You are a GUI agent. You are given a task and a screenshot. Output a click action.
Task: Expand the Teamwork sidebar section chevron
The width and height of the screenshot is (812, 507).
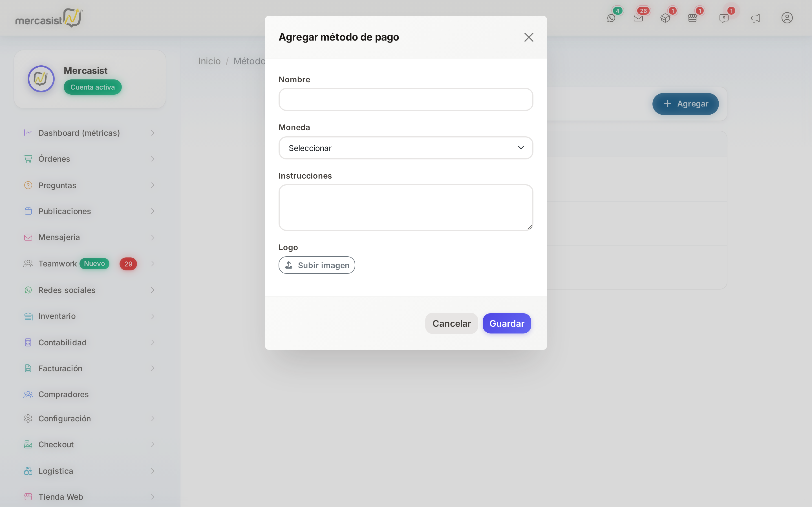click(x=153, y=264)
